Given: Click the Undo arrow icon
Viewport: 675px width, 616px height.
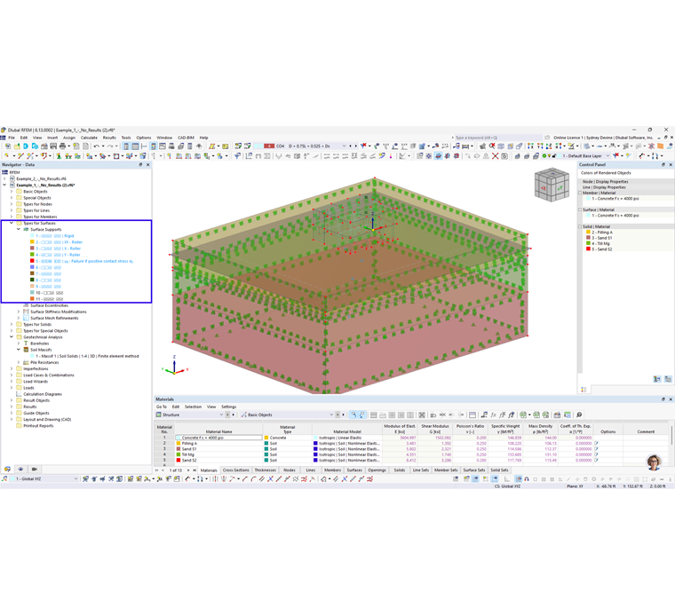Looking at the screenshot, I should click(x=97, y=146).
